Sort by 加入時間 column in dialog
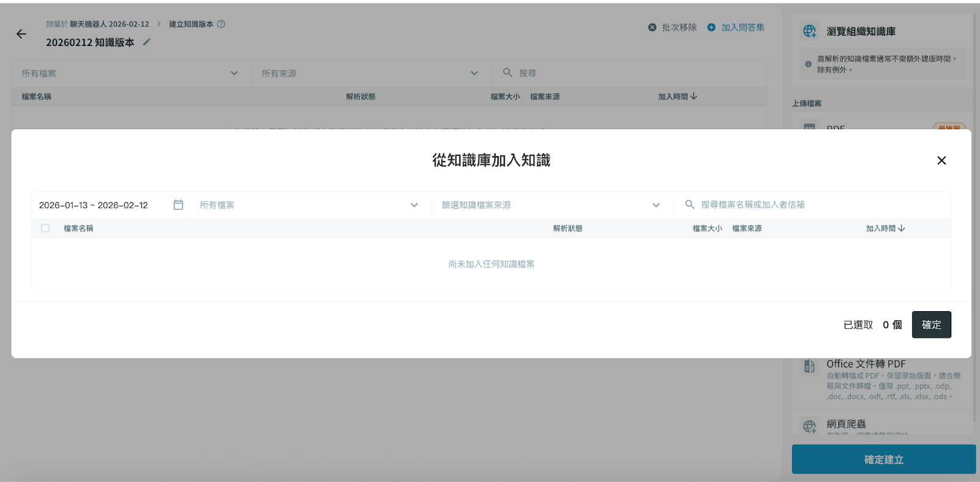The height and width of the screenshot is (482, 980). pyautogui.click(x=885, y=228)
